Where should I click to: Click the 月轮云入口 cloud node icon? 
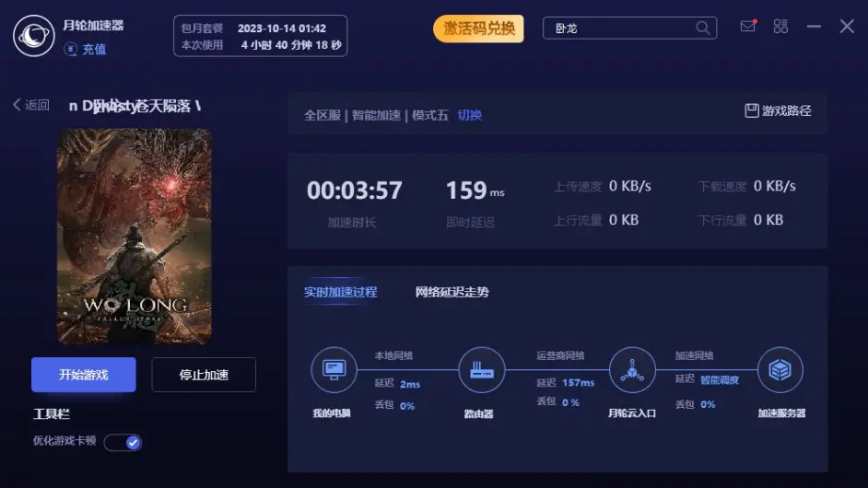(632, 370)
